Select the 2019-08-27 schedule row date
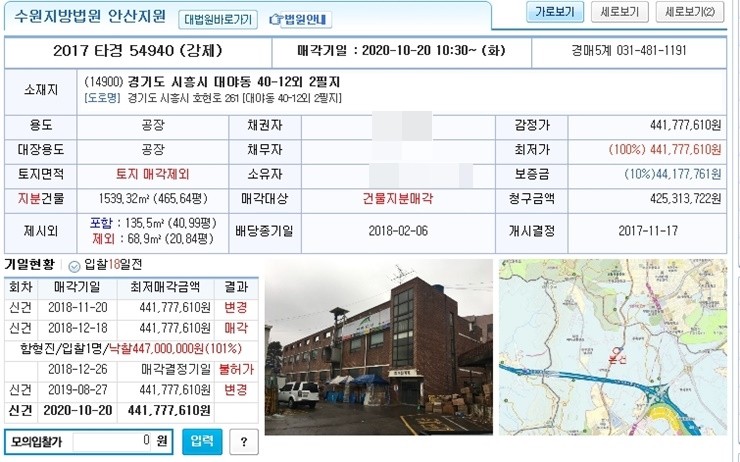Viewport: 740px width, 462px height. 78,390
